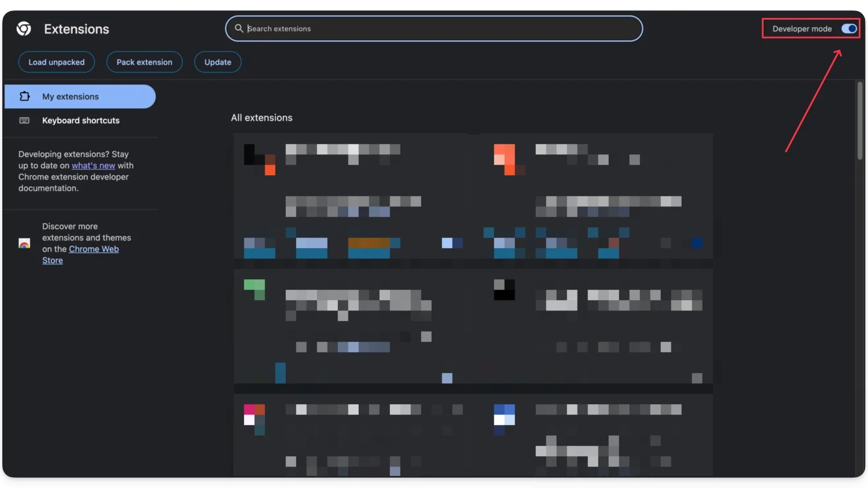Viewport: 868px width, 488px height.
Task: Switch to Keyboard shortcuts
Action: point(80,120)
